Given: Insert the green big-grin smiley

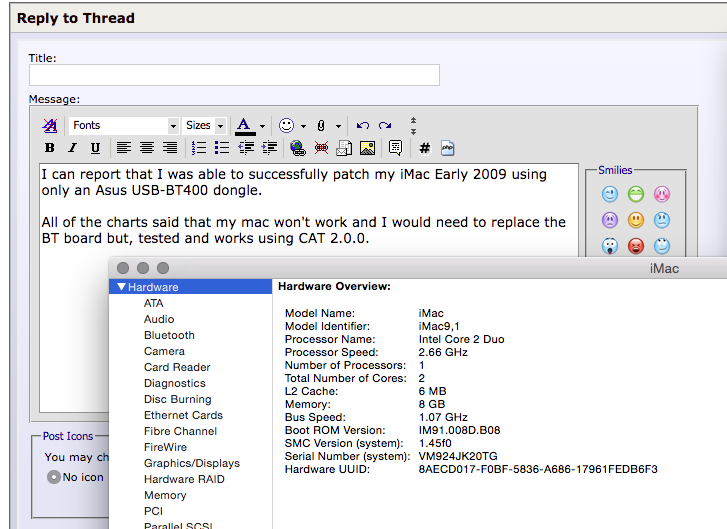Looking at the screenshot, I should [x=636, y=194].
